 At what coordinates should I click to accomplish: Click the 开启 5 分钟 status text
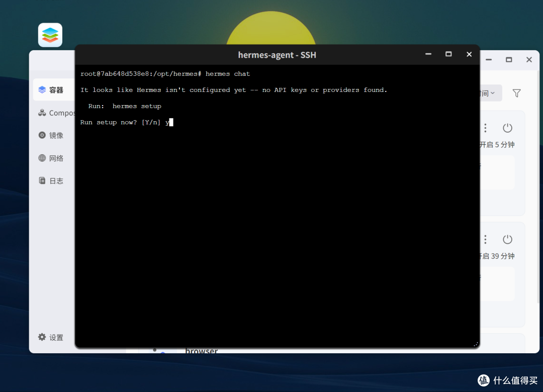click(x=497, y=145)
